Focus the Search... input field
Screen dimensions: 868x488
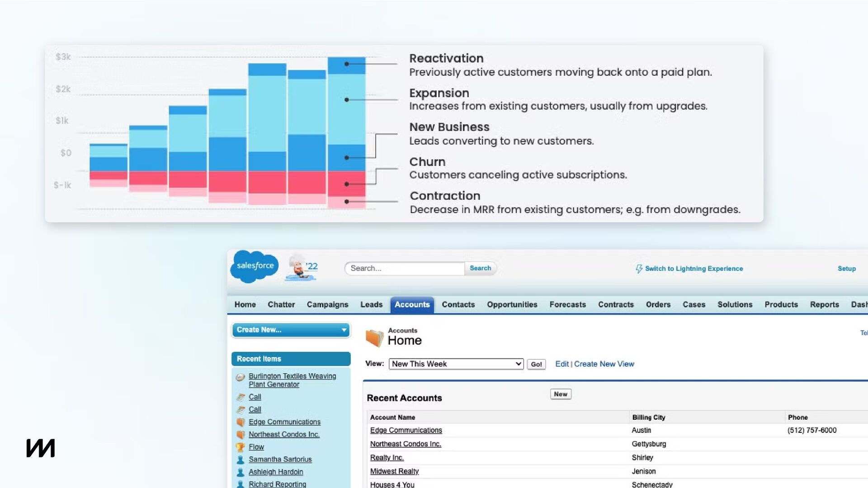[405, 268]
